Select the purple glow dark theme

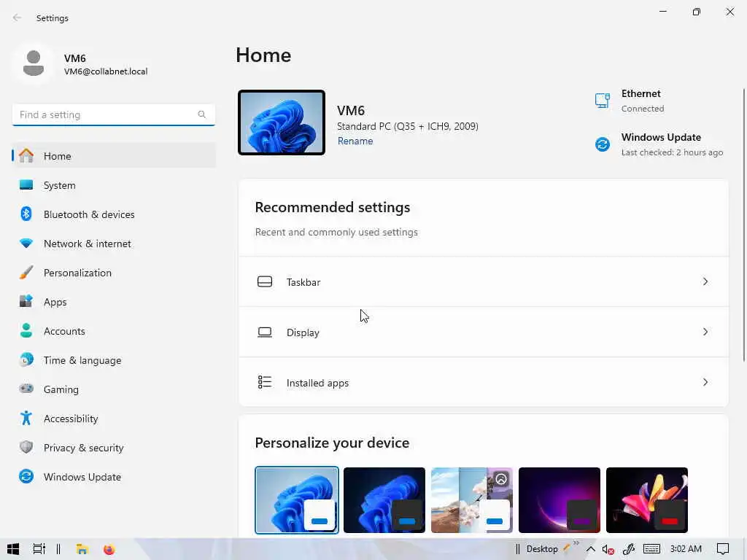tap(560, 500)
